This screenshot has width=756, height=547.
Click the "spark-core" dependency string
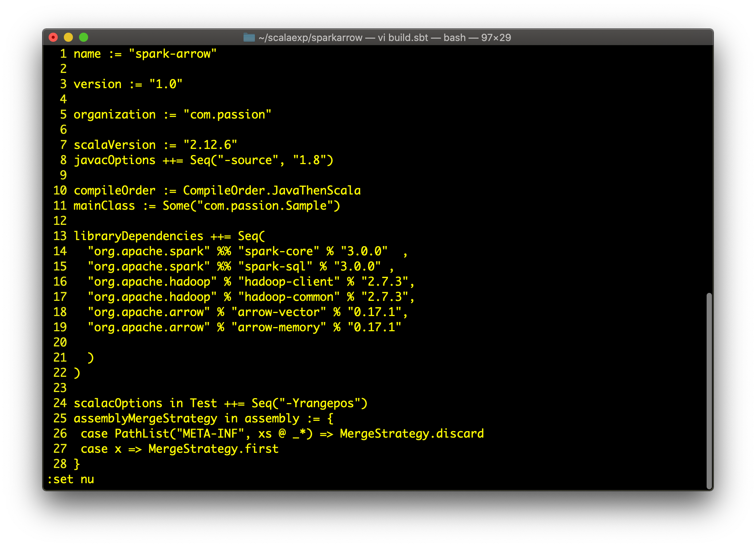[x=278, y=251]
